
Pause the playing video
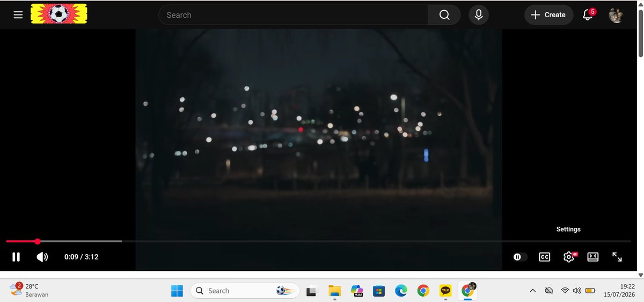[16, 257]
